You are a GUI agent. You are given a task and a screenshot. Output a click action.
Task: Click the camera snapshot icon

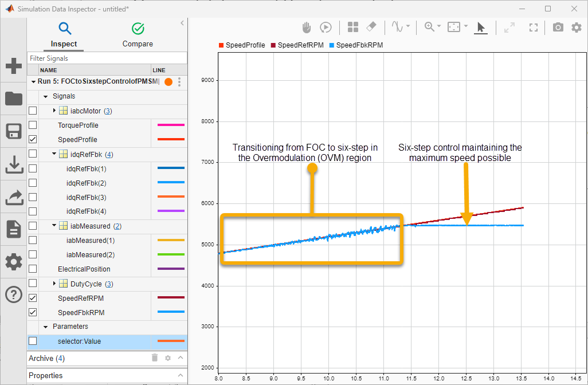[x=558, y=27]
